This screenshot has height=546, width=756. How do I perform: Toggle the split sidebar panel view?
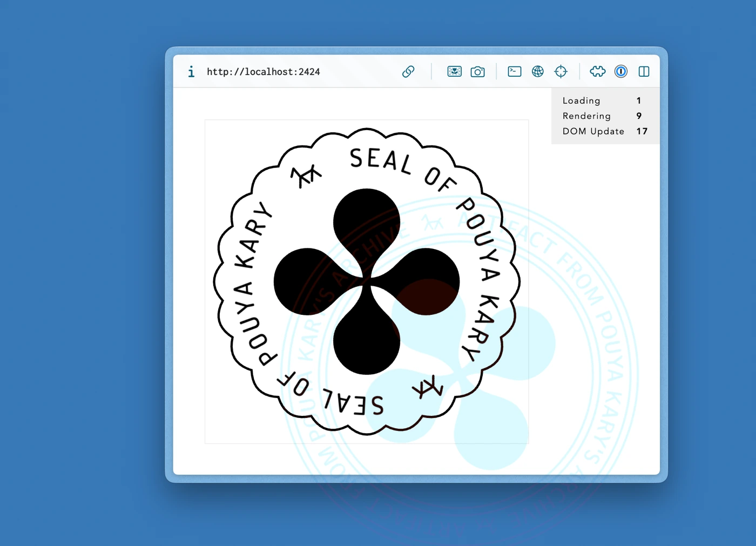(x=644, y=72)
